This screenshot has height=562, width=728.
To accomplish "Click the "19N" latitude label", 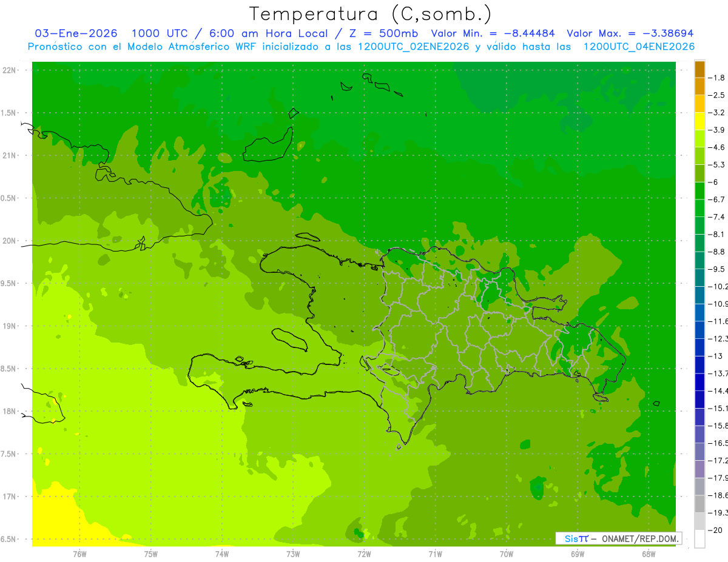I will 10,326.
